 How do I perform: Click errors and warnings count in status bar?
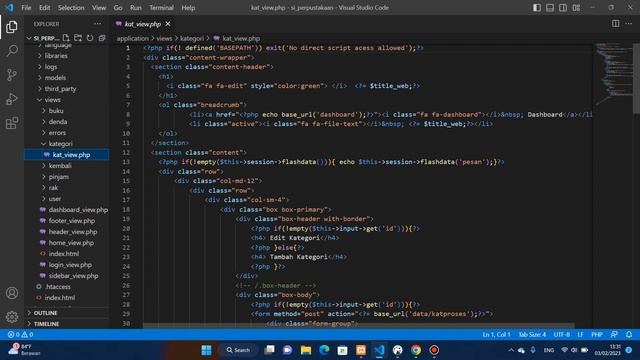pyautogui.click(x=20, y=334)
